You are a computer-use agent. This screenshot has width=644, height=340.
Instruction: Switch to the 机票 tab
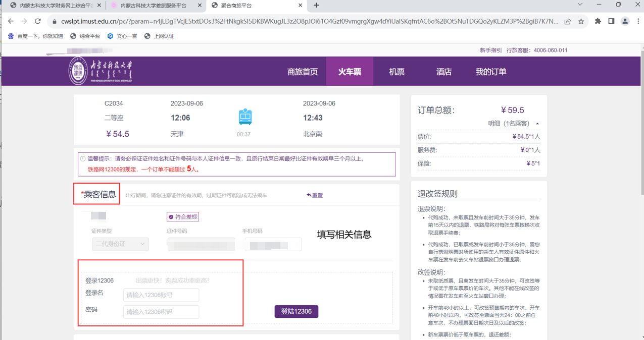click(397, 72)
